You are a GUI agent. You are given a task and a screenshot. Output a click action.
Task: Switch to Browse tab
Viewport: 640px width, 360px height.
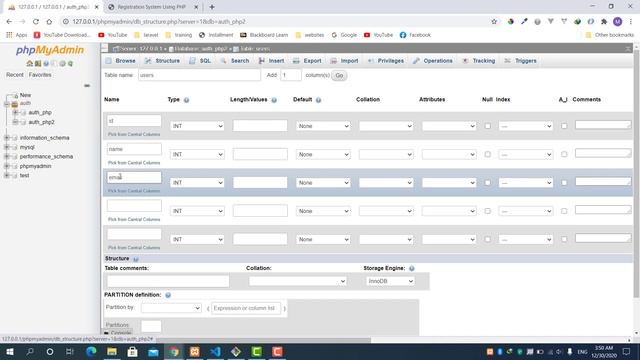(x=121, y=61)
